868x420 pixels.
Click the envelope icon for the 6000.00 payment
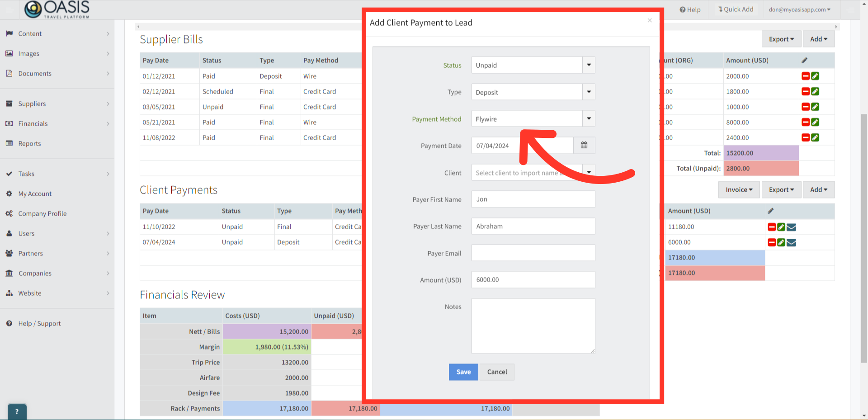click(x=792, y=242)
